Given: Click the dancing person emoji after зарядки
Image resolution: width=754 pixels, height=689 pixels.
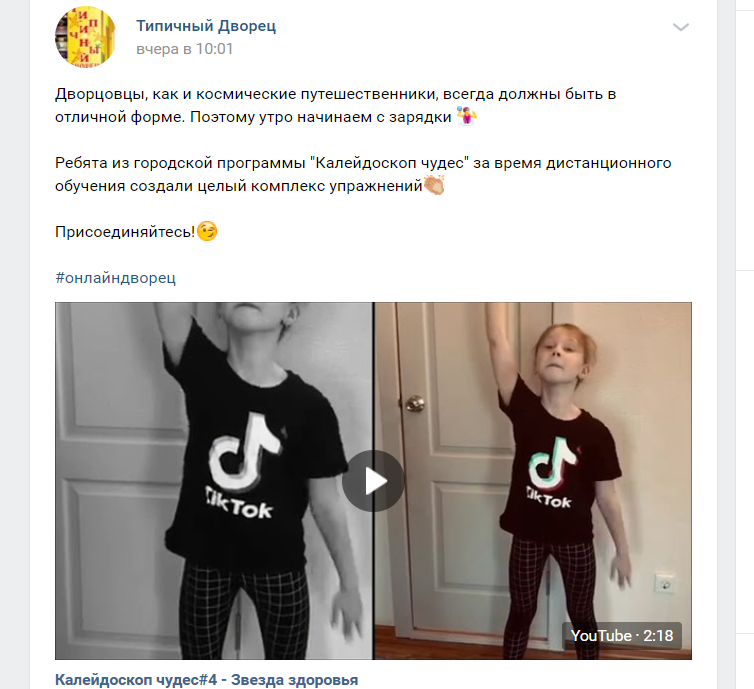Looking at the screenshot, I should click(x=466, y=116).
